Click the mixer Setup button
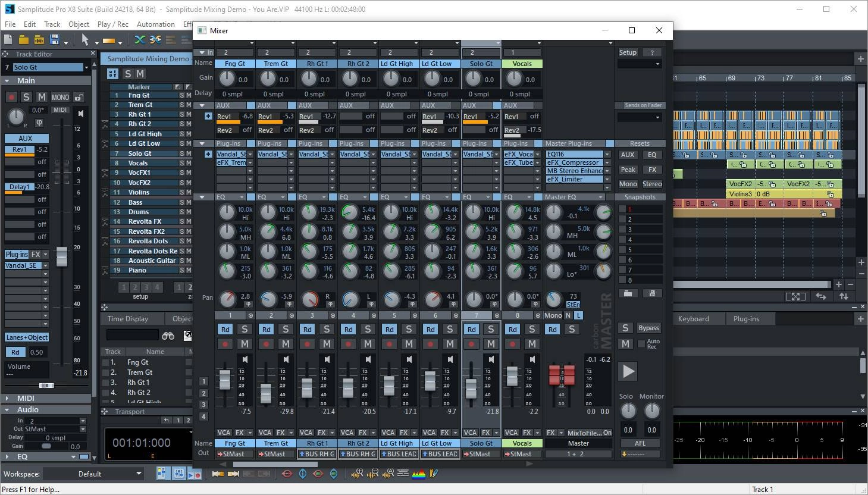The image size is (868, 495). click(x=628, y=52)
